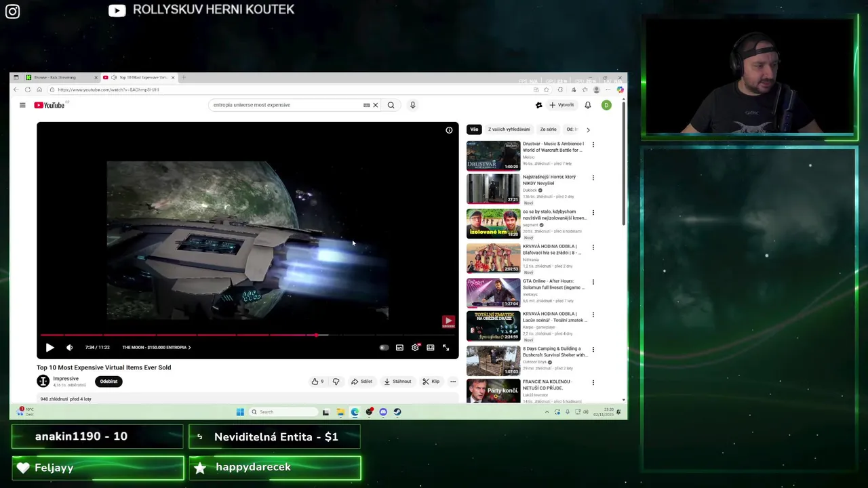
Task: Open the player settings gear
Action: [x=415, y=347]
